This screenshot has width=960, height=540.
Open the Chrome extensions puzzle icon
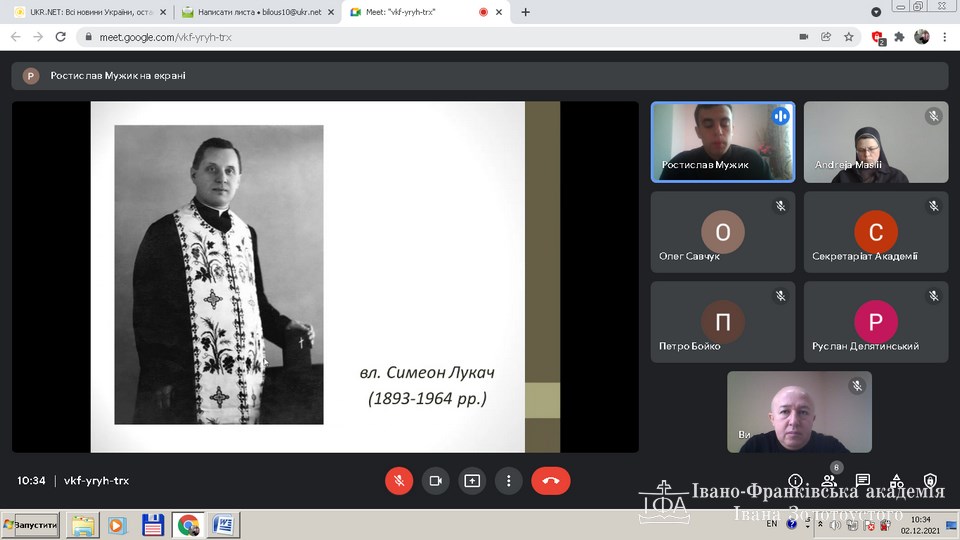point(899,37)
